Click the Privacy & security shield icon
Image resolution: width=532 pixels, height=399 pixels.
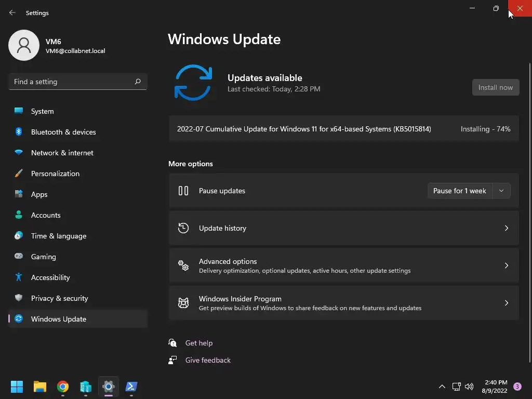(19, 298)
